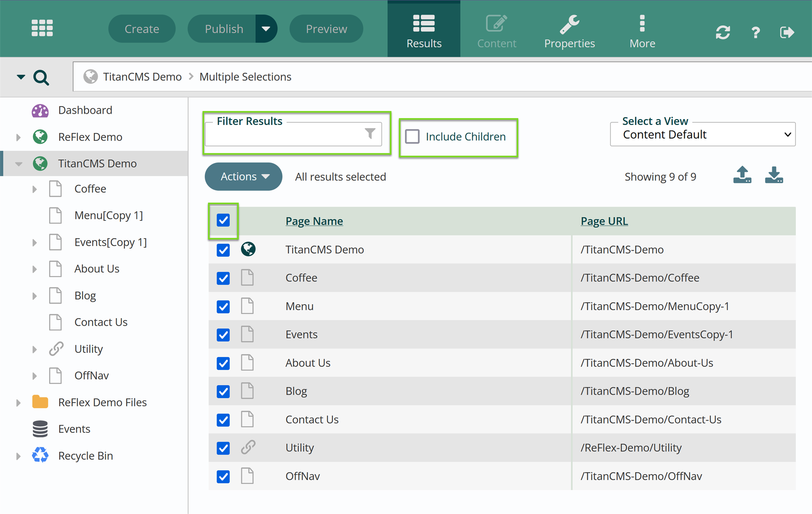Expand the Blog tree node
The height and width of the screenshot is (514, 812).
click(x=35, y=296)
